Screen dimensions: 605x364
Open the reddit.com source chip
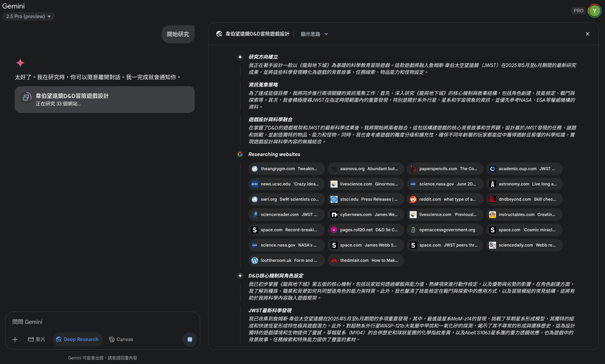(x=445, y=199)
